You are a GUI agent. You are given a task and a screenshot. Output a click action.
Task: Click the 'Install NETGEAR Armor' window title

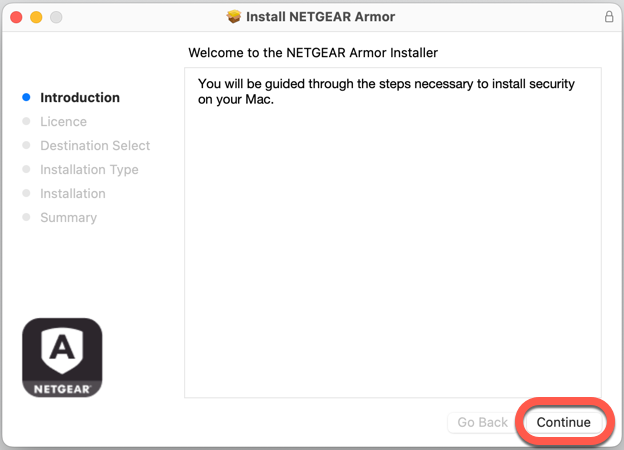coord(320,17)
